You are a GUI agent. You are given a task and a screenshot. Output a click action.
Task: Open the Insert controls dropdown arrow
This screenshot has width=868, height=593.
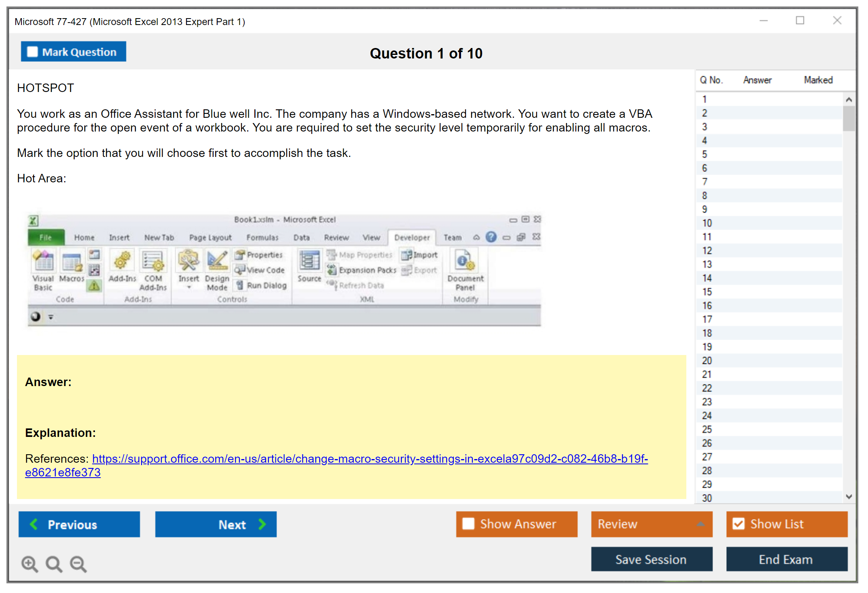click(189, 287)
